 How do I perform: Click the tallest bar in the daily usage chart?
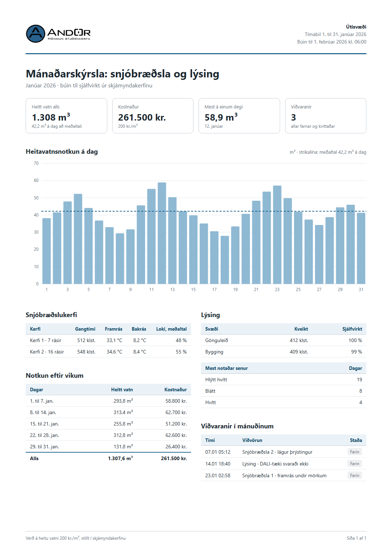[x=162, y=233]
